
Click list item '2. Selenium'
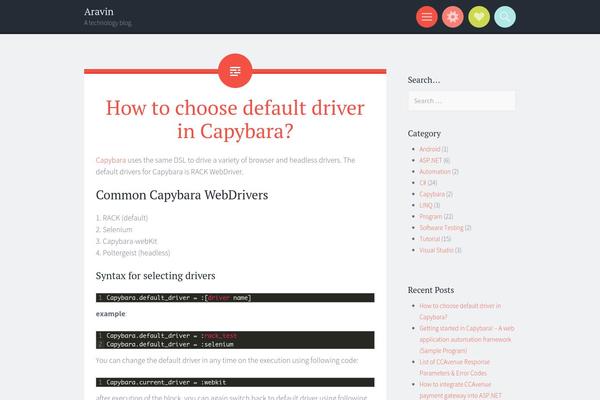(114, 229)
